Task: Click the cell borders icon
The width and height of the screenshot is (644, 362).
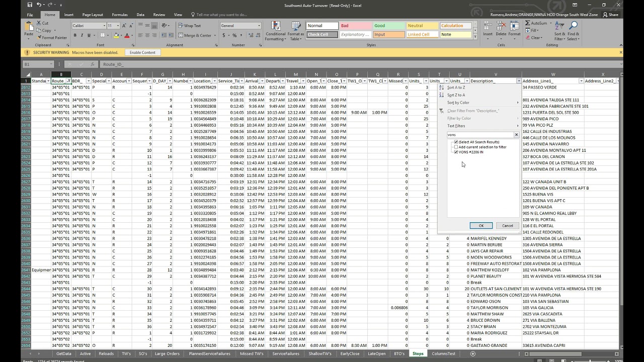Action: point(102,35)
